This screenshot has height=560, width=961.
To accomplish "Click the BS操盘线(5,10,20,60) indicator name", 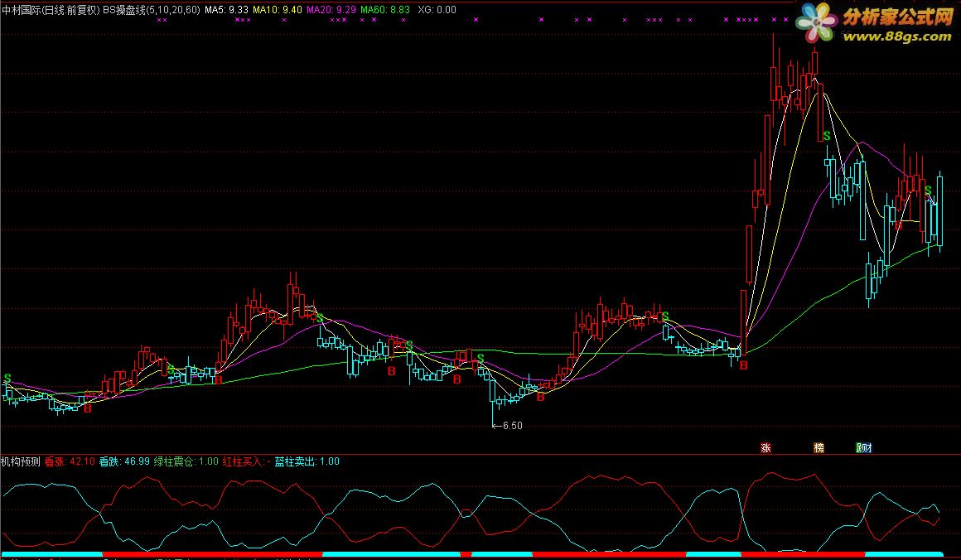I will (x=152, y=10).
